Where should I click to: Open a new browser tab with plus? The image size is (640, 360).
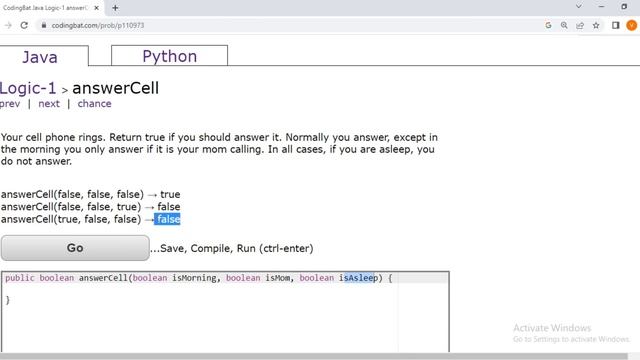tap(115, 8)
